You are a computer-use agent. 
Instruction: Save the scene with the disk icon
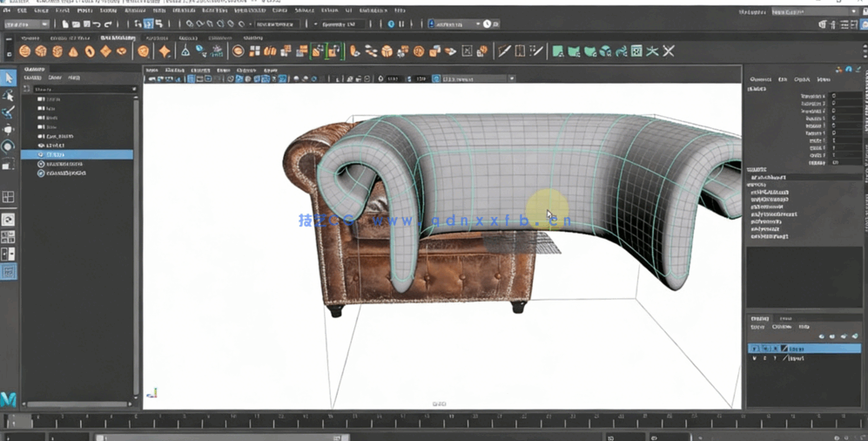point(86,24)
